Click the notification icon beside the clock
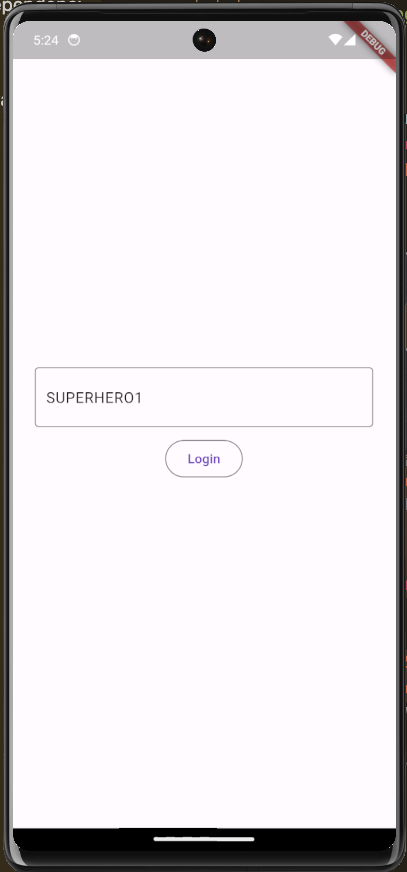 (x=74, y=40)
